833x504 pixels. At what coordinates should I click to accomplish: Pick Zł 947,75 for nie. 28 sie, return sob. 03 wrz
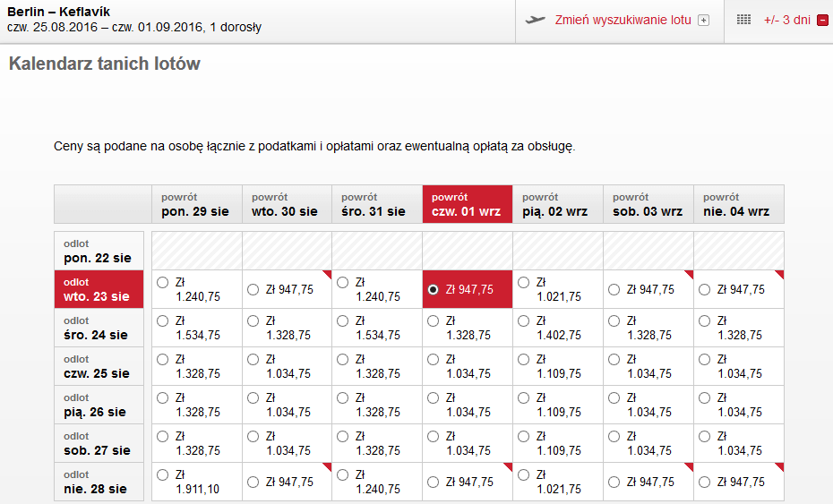tap(614, 483)
